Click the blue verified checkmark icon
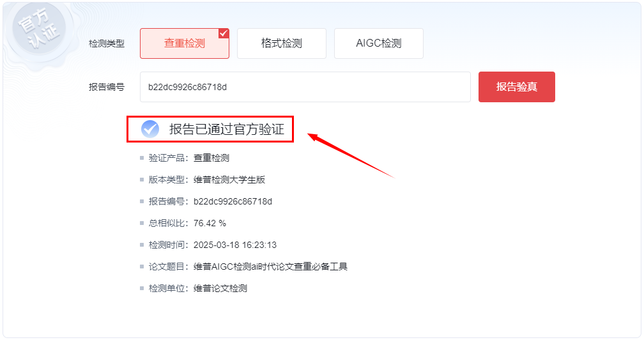Image resolution: width=644 pixels, height=340 pixels. [x=150, y=129]
